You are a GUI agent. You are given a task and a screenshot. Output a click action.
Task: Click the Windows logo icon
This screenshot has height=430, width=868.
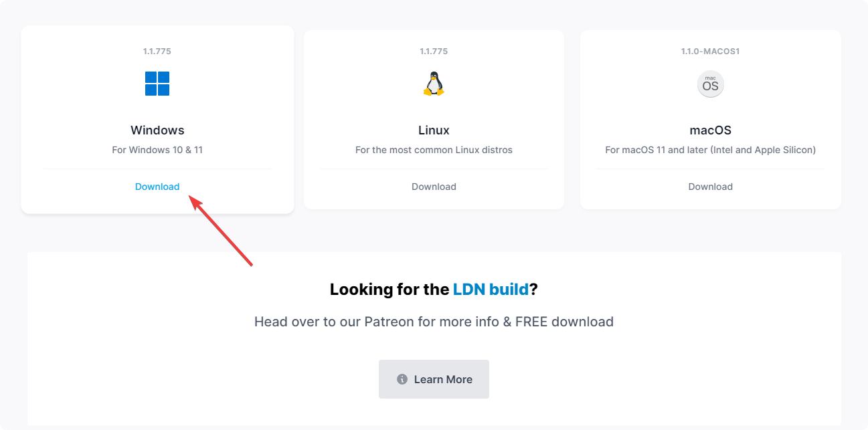point(157,84)
